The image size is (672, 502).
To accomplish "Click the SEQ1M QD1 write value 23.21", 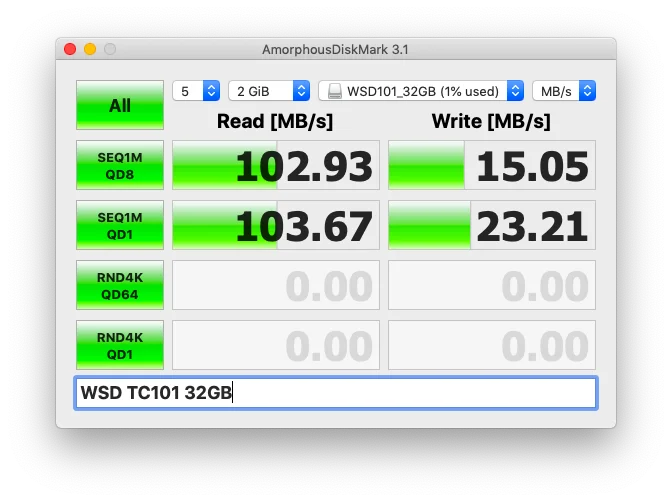I will pos(492,225).
